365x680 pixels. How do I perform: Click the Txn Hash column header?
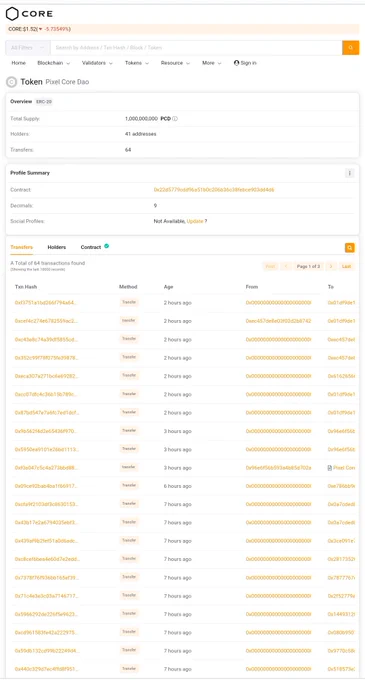click(x=26, y=287)
